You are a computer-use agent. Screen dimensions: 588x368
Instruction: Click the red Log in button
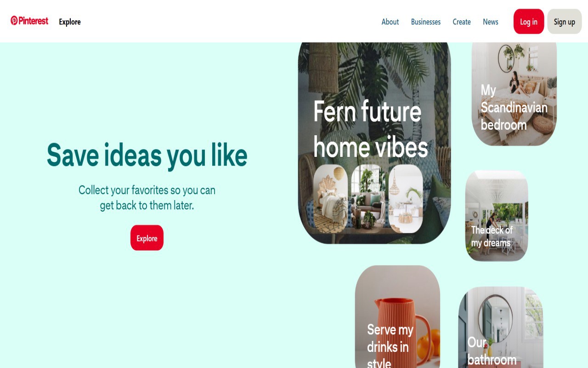pyautogui.click(x=529, y=22)
